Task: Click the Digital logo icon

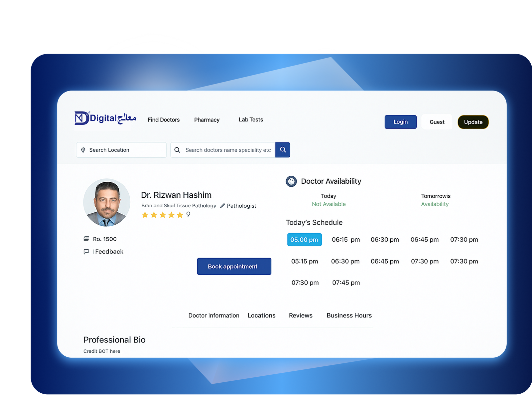Action: pyautogui.click(x=82, y=118)
